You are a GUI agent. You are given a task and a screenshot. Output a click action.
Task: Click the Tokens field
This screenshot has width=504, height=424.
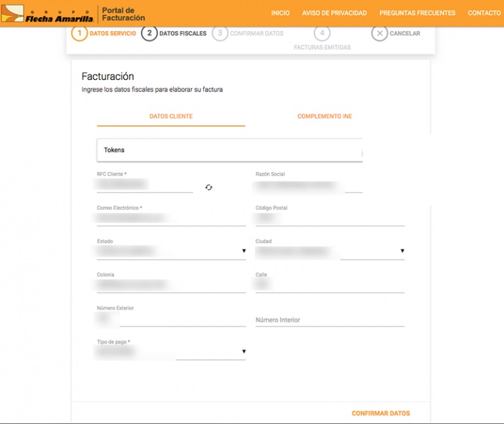(x=229, y=150)
